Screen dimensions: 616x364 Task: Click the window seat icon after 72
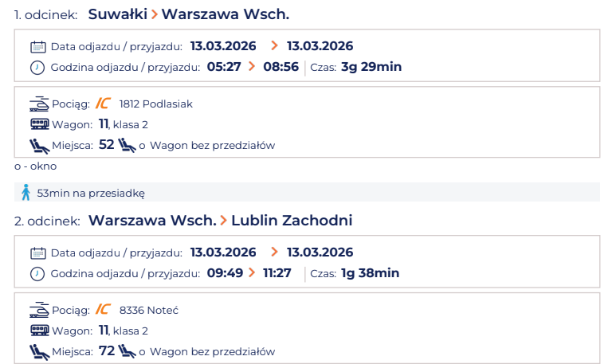point(127,351)
